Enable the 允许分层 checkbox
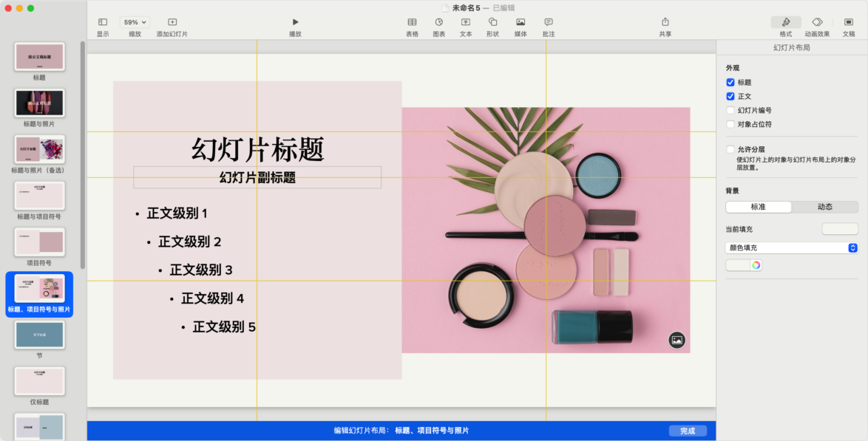This screenshot has height=441, width=868. click(x=730, y=149)
